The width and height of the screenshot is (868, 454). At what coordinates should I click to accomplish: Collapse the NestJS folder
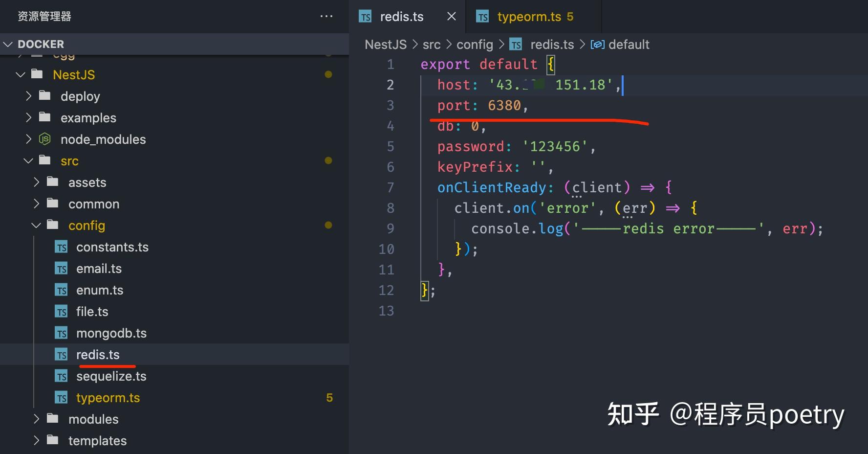click(x=20, y=74)
